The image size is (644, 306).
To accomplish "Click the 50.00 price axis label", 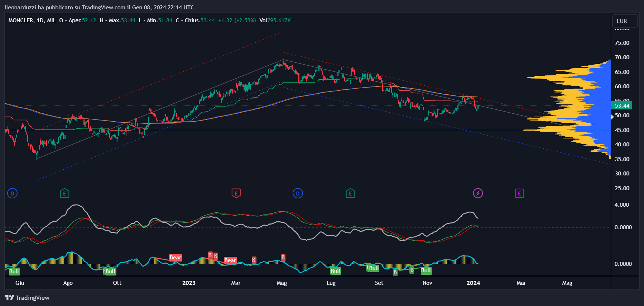I will pos(622,115).
